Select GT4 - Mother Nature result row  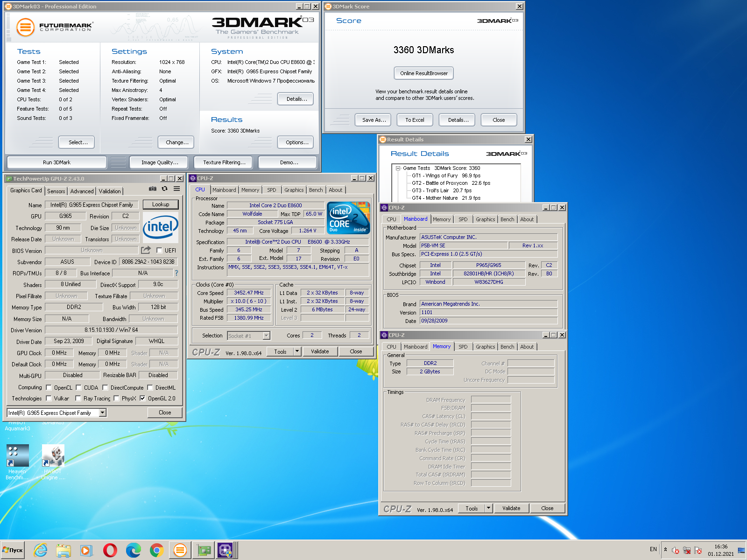pos(446,198)
